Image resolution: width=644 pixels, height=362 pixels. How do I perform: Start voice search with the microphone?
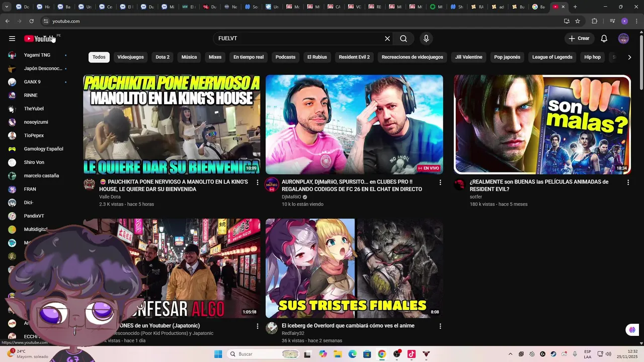pyautogui.click(x=426, y=39)
